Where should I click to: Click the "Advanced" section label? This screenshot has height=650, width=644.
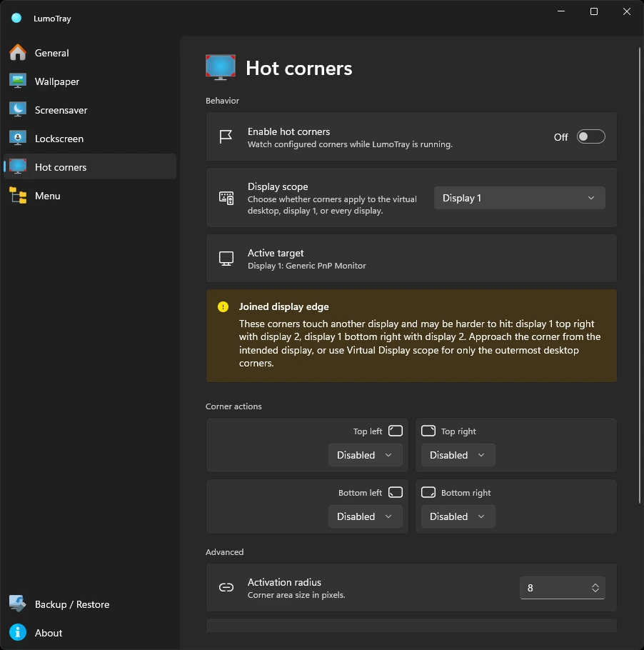225,552
